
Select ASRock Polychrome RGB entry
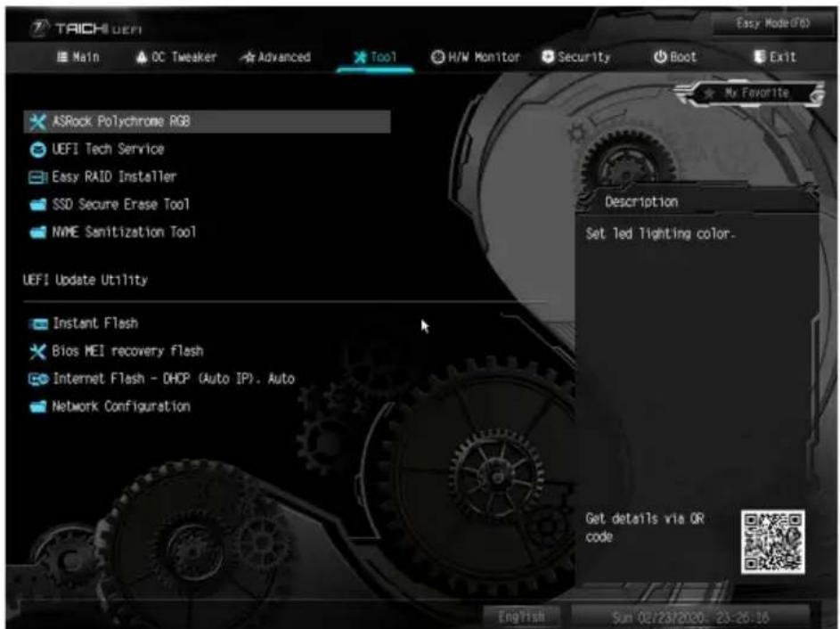point(208,122)
